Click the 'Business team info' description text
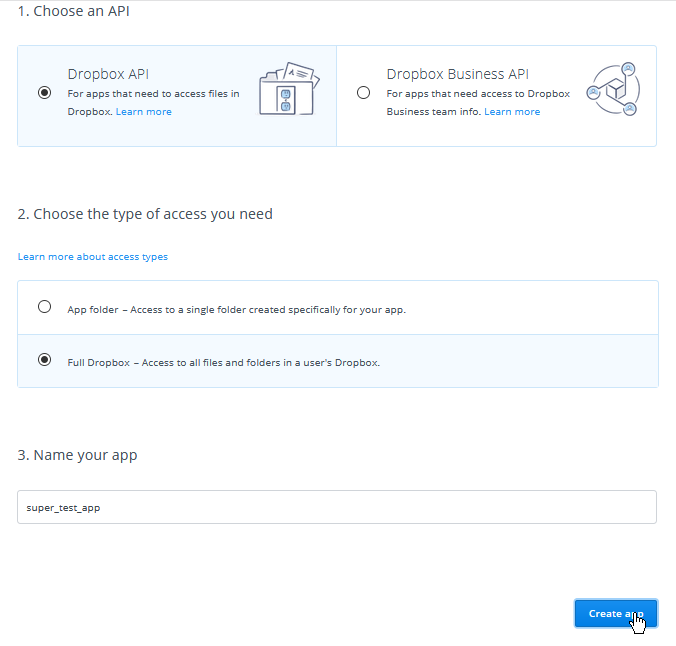 pos(434,112)
